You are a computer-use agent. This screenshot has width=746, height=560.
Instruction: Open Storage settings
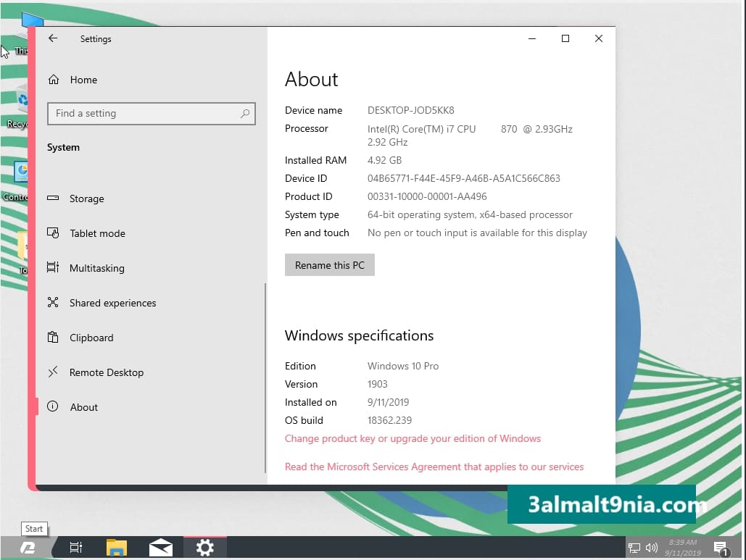click(151, 198)
